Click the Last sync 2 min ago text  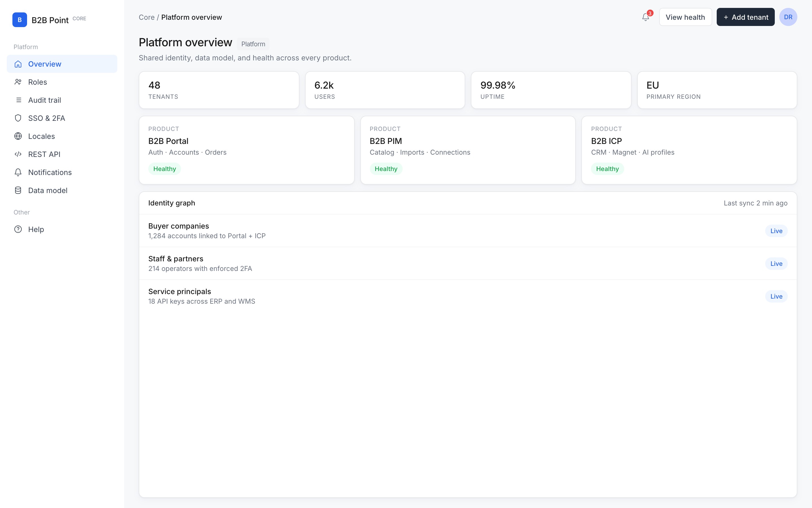[x=755, y=203]
